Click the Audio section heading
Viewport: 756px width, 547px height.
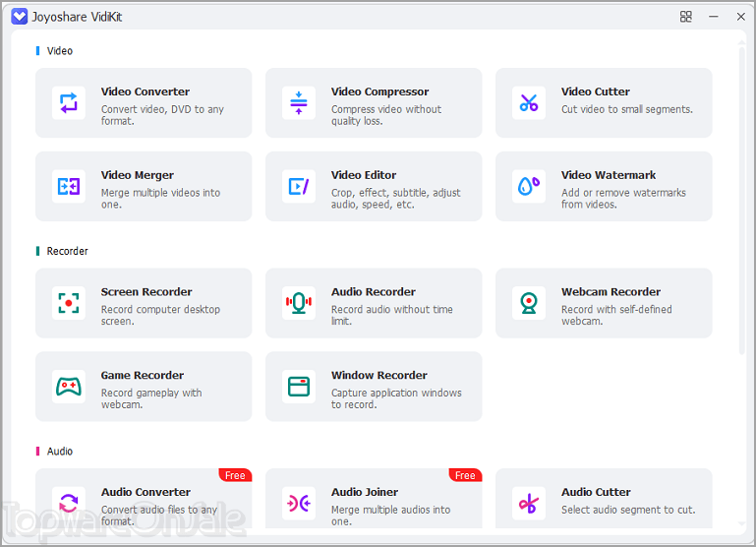click(x=60, y=451)
